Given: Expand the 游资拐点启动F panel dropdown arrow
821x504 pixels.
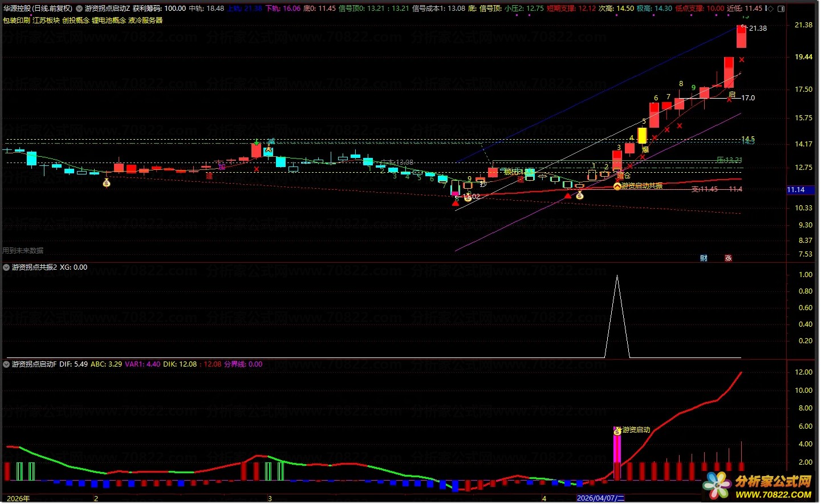Looking at the screenshot, I should pos(6,364).
